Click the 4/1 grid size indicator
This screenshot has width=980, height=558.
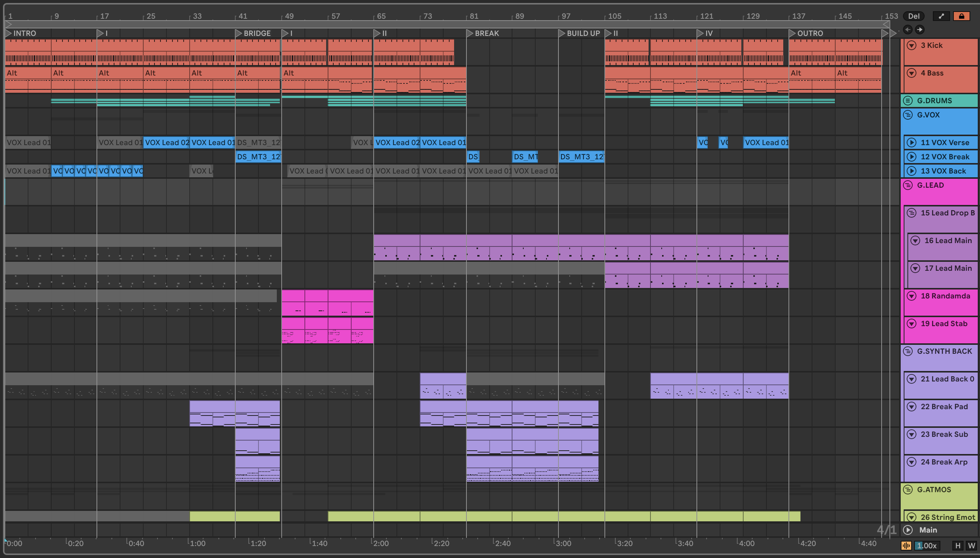coord(886,530)
